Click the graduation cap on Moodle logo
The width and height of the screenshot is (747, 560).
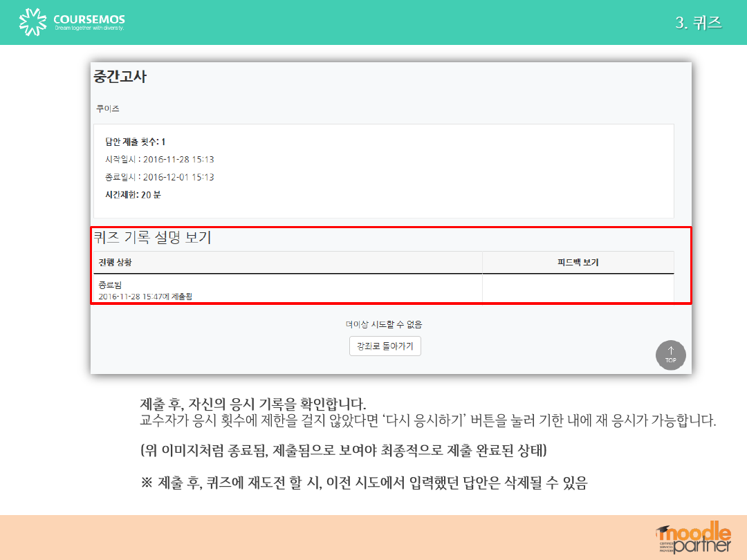coord(663,530)
